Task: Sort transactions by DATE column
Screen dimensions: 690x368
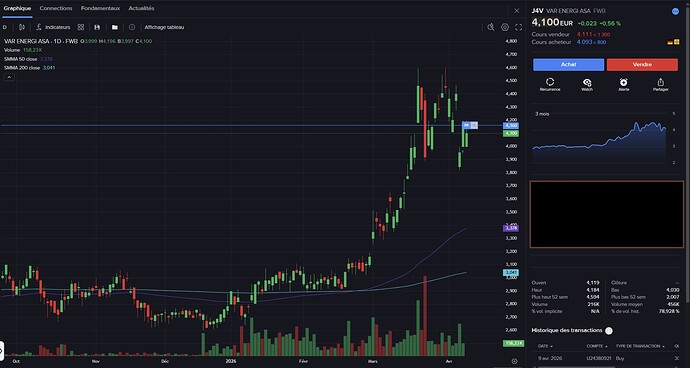Action: (545, 346)
